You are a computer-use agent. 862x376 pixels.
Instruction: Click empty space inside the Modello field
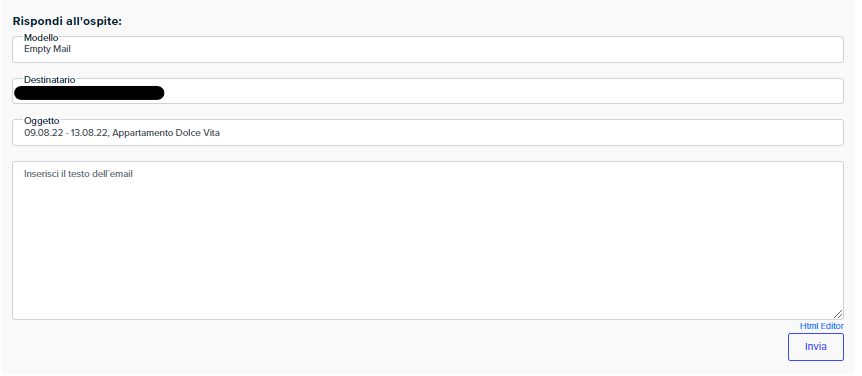point(456,49)
